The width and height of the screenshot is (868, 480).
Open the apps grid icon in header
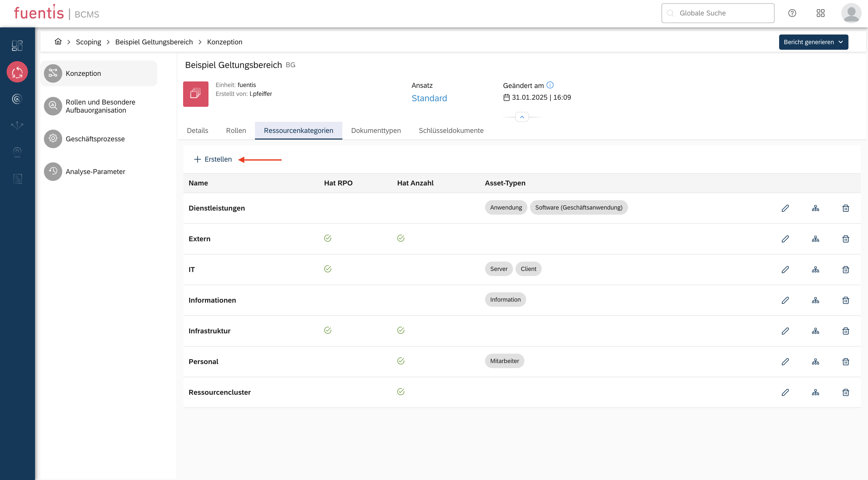click(821, 13)
